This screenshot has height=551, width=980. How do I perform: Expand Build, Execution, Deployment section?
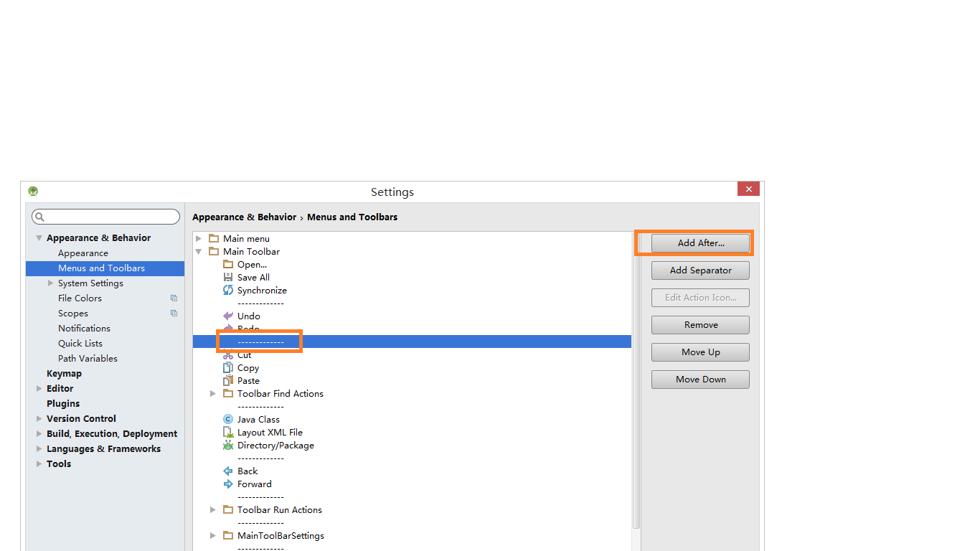coord(39,433)
